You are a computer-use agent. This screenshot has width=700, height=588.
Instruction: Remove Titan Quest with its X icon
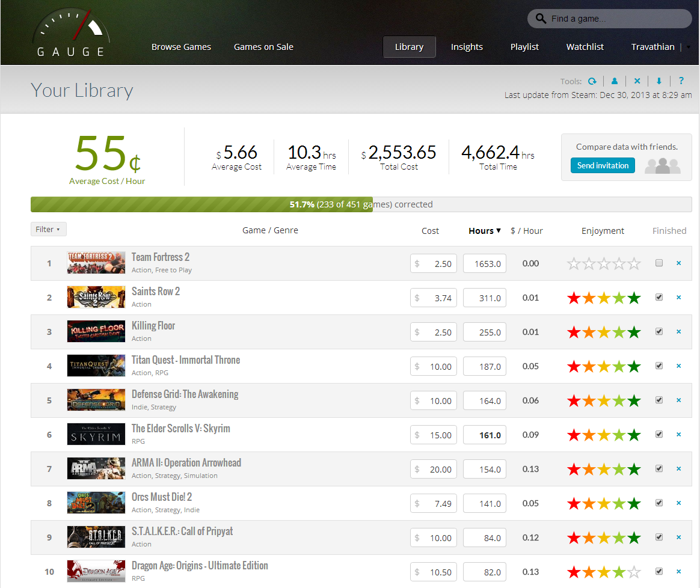pyautogui.click(x=678, y=366)
